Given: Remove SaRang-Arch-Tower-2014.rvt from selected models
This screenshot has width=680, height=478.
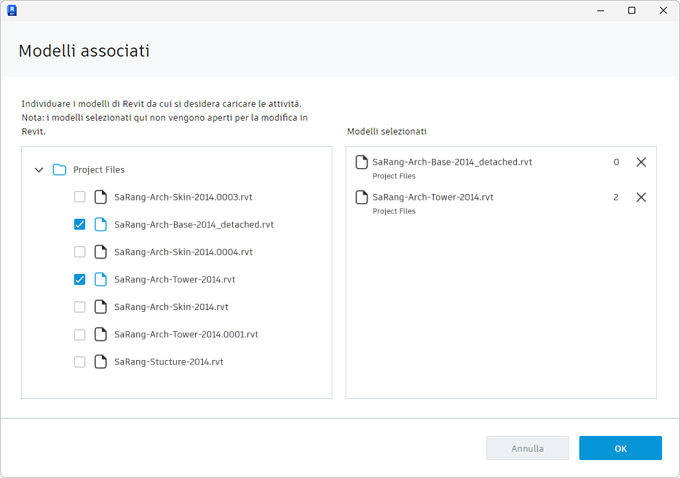Looking at the screenshot, I should pos(641,197).
